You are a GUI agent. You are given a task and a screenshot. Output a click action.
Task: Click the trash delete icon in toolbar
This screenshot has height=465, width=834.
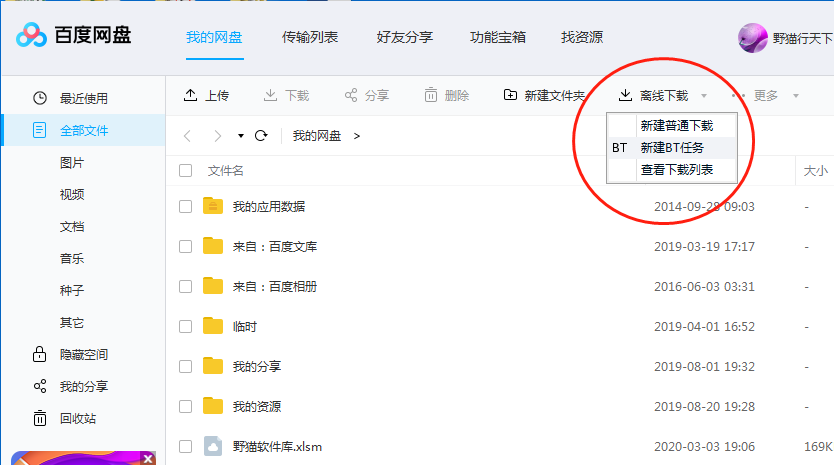[431, 95]
